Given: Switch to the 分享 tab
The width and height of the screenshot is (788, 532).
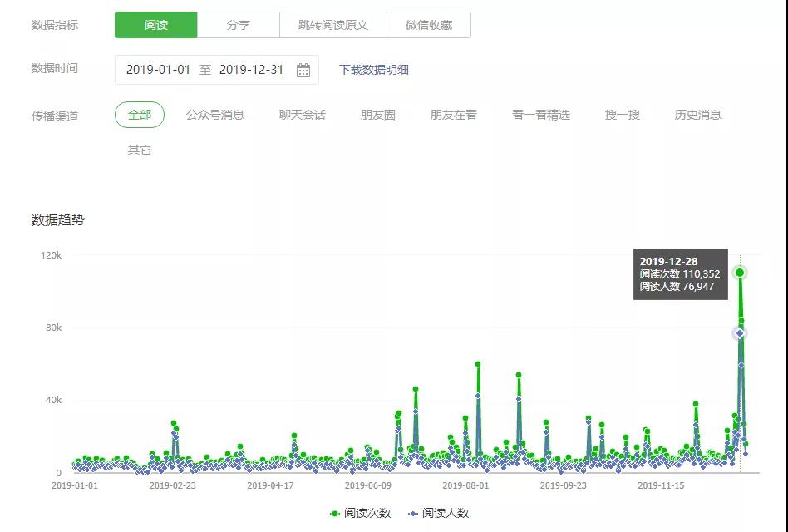Looking at the screenshot, I should [239, 25].
